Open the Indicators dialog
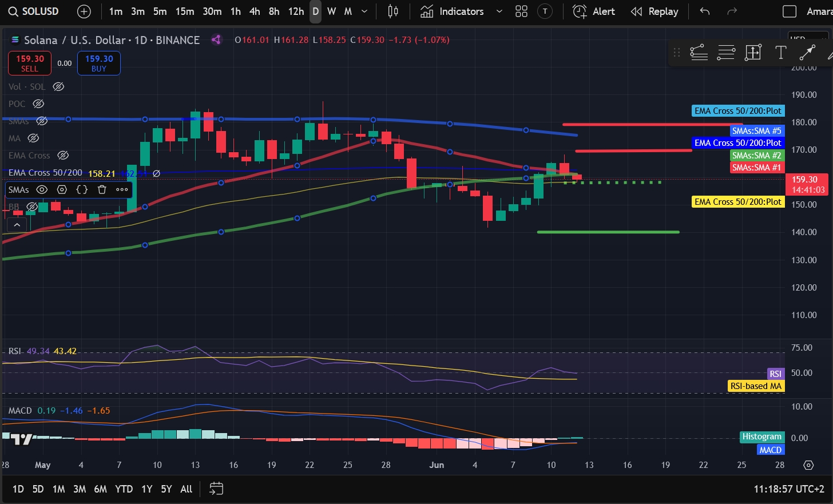Viewport: 833px width, 504px height. coord(452,11)
